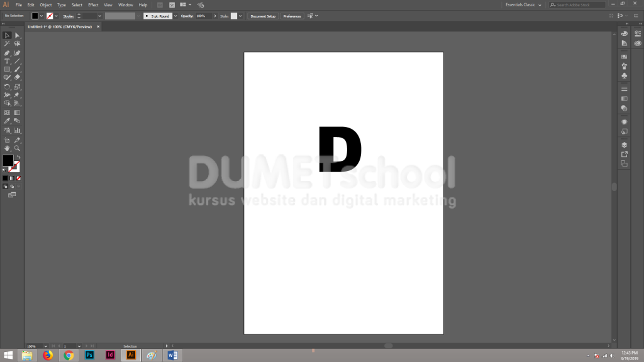This screenshot has width=644, height=362.
Task: Select the Blend tool
Action: click(x=17, y=121)
